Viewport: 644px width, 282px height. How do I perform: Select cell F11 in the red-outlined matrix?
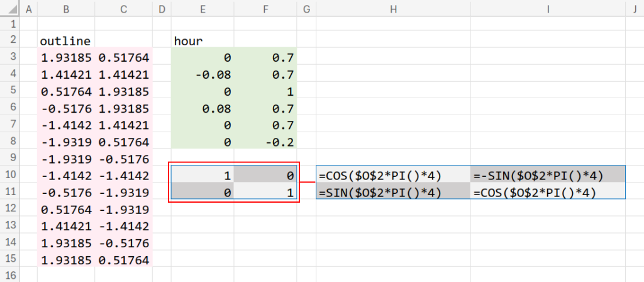click(266, 191)
